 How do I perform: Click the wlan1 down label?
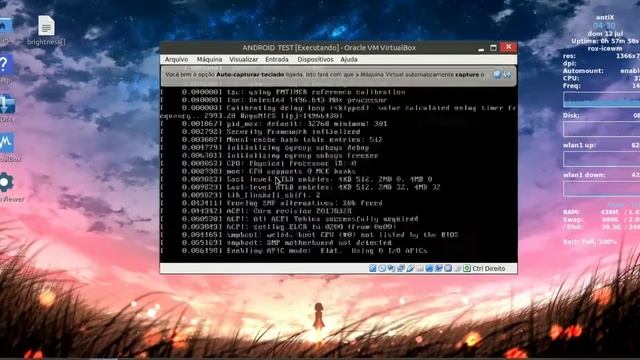pyautogui.click(x=585, y=175)
